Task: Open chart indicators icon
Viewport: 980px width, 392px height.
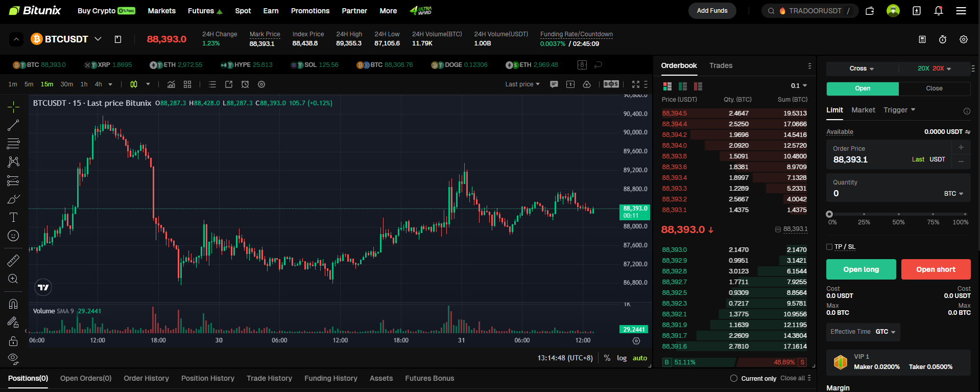Action: (x=171, y=84)
